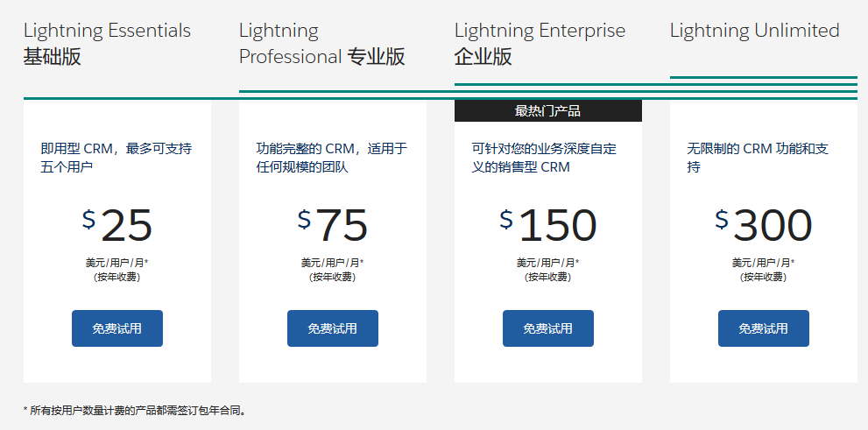Select the Lightning Essentials 基础版 plan heading

107,44
